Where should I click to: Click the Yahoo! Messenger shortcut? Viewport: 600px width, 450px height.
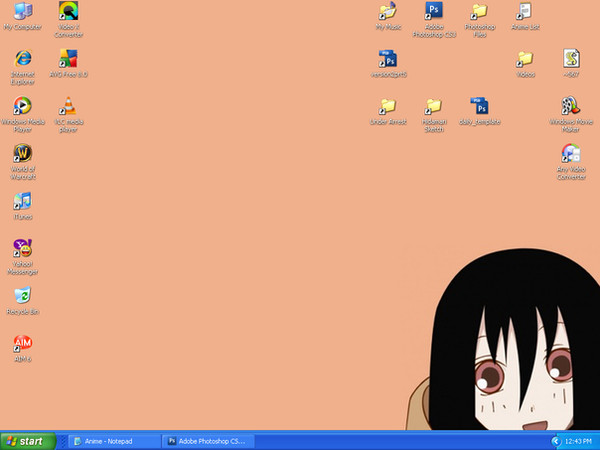(x=22, y=248)
